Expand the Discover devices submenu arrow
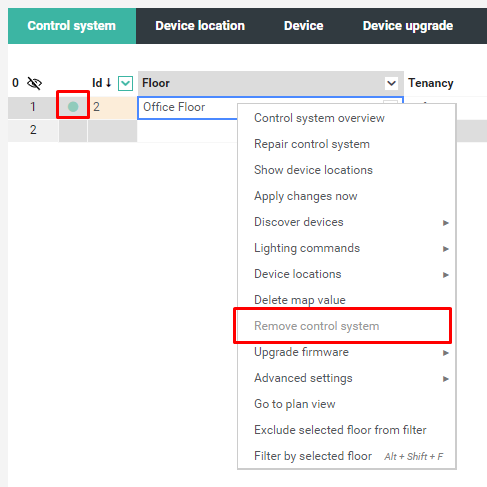 coord(446,223)
